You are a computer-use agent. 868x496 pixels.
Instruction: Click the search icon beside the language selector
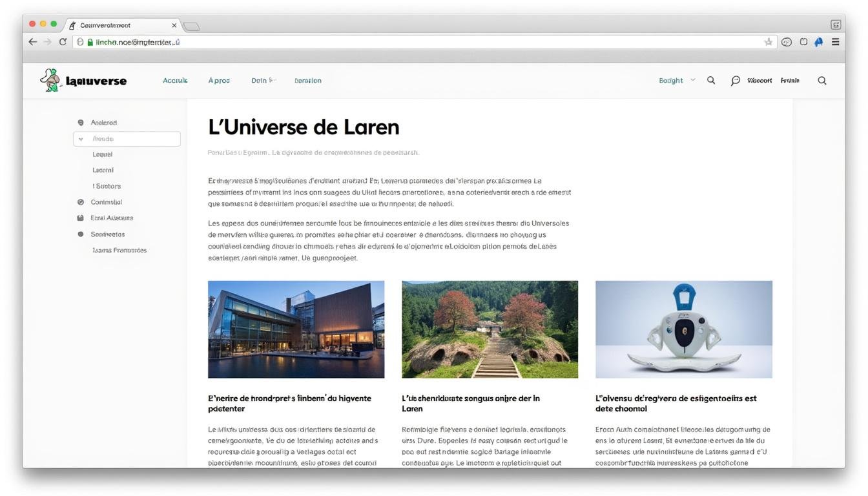point(711,80)
